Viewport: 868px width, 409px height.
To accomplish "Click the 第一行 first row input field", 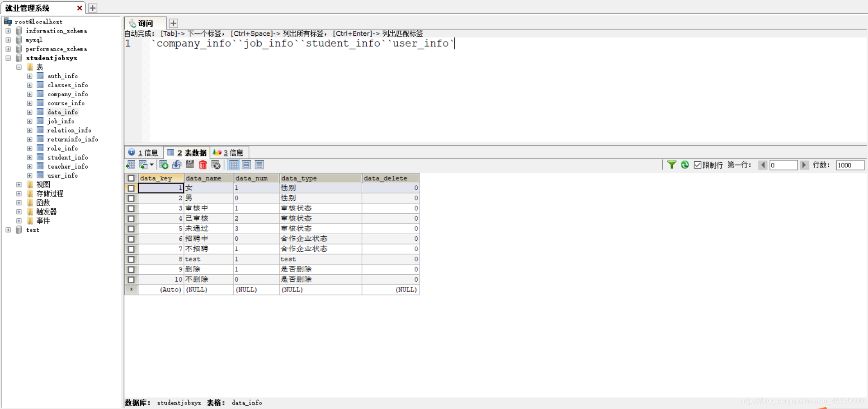I will point(783,165).
